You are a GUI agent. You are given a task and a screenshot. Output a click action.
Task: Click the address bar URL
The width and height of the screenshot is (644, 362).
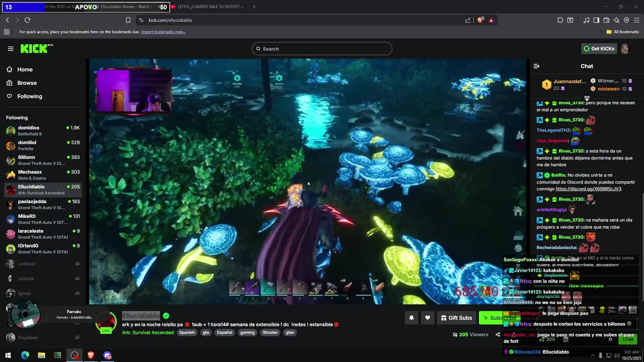click(x=170, y=20)
